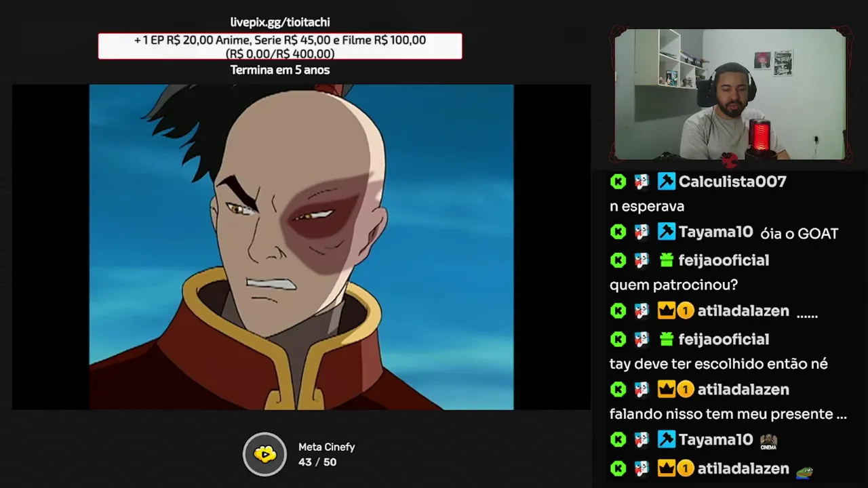Click the atiladalazen username beside the frog emote
Screen dimensions: 868x488
point(743,468)
